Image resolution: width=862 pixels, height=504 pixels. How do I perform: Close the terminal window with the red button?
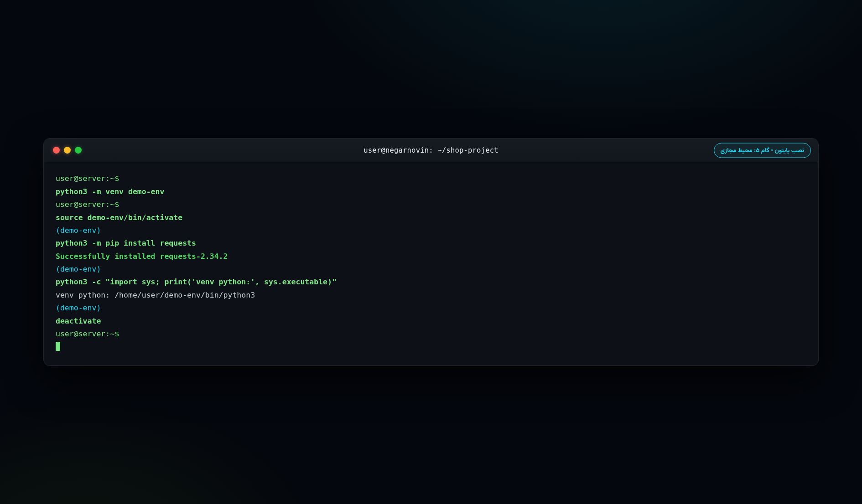pos(56,150)
